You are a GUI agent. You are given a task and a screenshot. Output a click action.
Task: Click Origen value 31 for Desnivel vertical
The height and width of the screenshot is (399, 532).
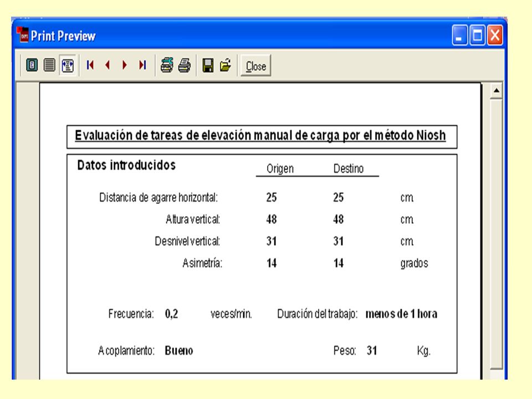(272, 241)
